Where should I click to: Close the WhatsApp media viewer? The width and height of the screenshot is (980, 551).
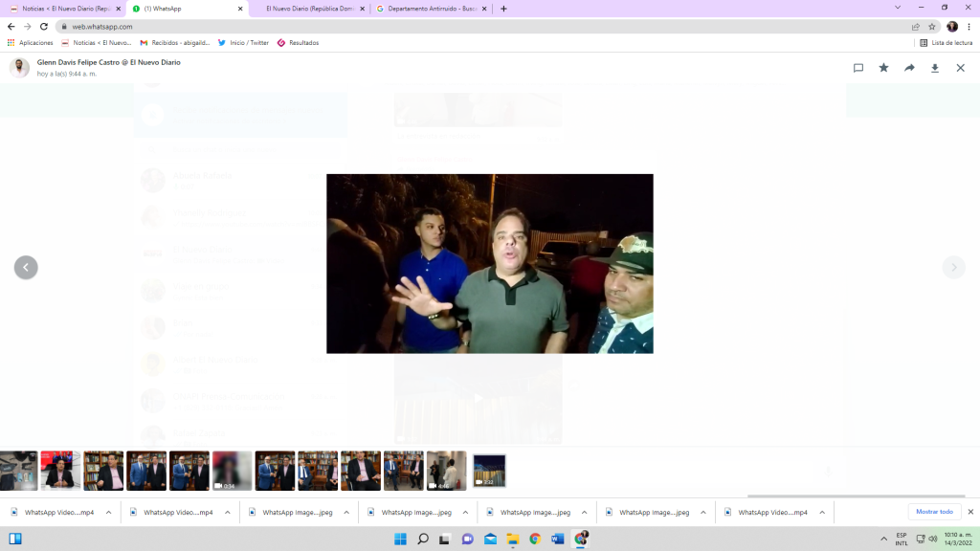click(961, 68)
